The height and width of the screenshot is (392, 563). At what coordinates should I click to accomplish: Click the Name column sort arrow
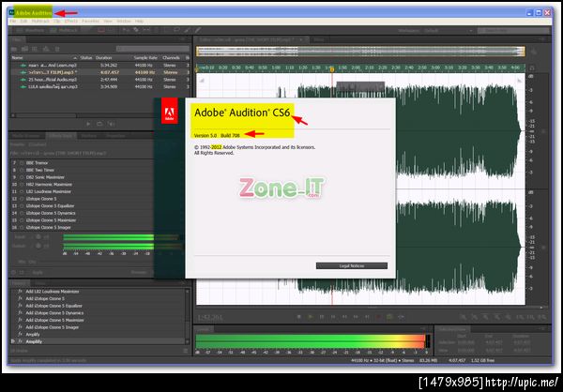pyautogui.click(x=75, y=58)
